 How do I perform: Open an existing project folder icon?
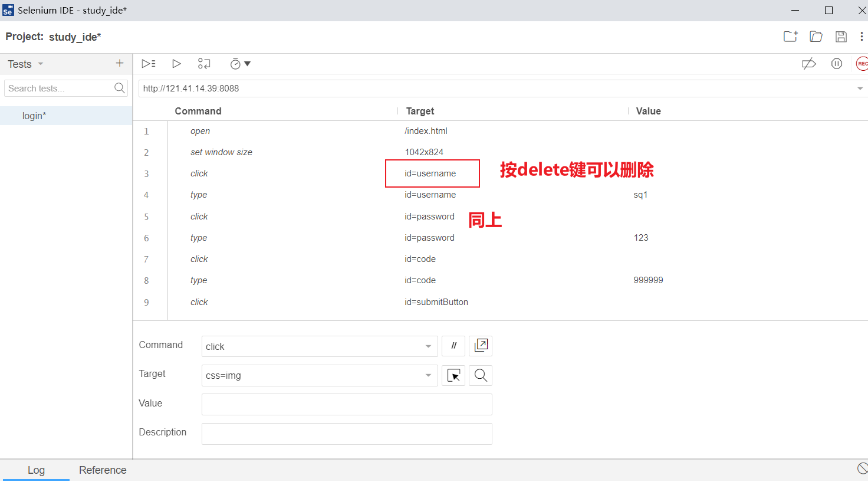click(816, 37)
